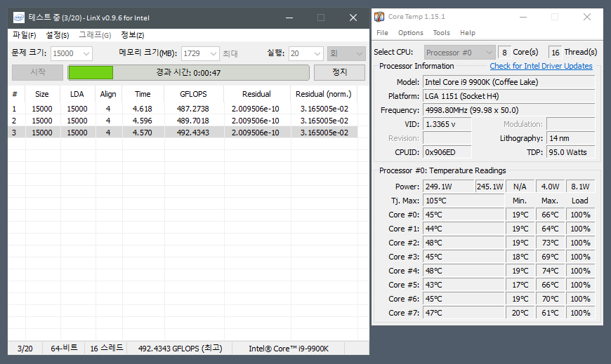This screenshot has width=611, height=364.
Task: Click Intel Core i9-9900K status bar entry
Action: [289, 349]
